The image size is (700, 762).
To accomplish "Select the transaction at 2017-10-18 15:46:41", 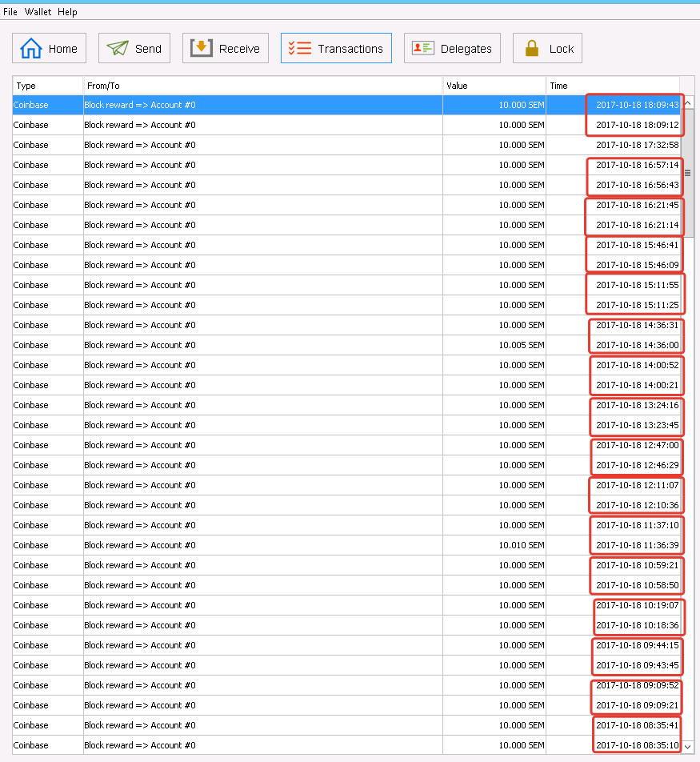I will (346, 245).
